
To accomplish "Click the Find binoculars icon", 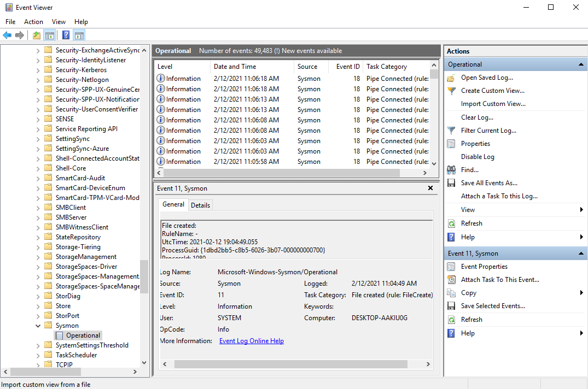I will (451, 170).
